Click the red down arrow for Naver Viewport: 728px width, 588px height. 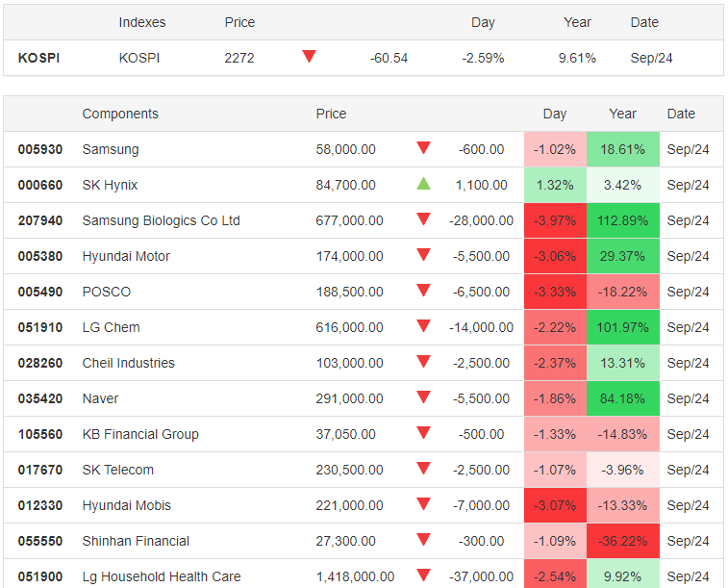point(423,397)
